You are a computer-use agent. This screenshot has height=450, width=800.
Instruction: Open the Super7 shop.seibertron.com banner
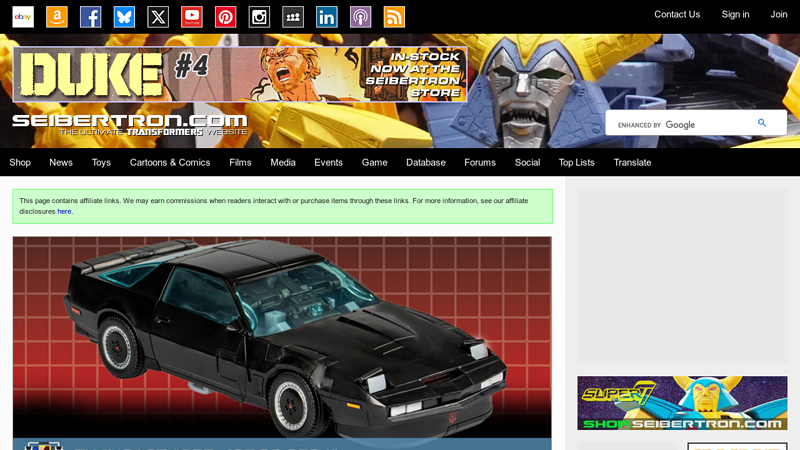[x=682, y=403]
